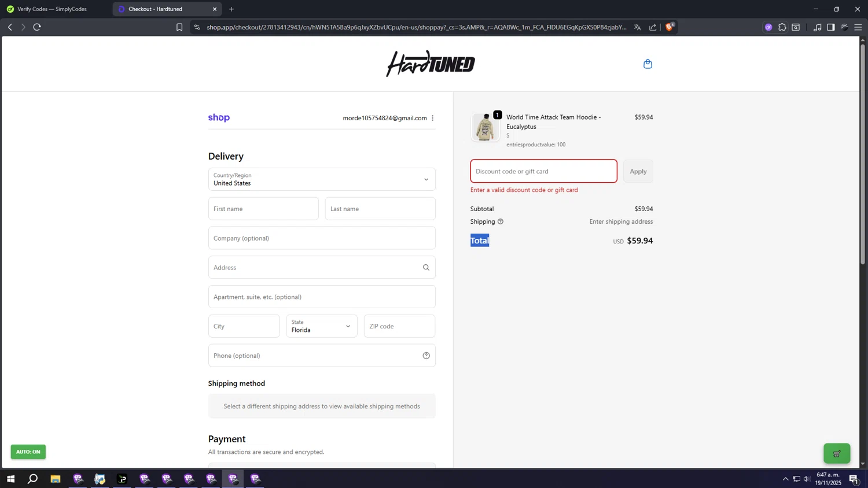Open Windows Start menu
This screenshot has height=488, width=868.
10,479
